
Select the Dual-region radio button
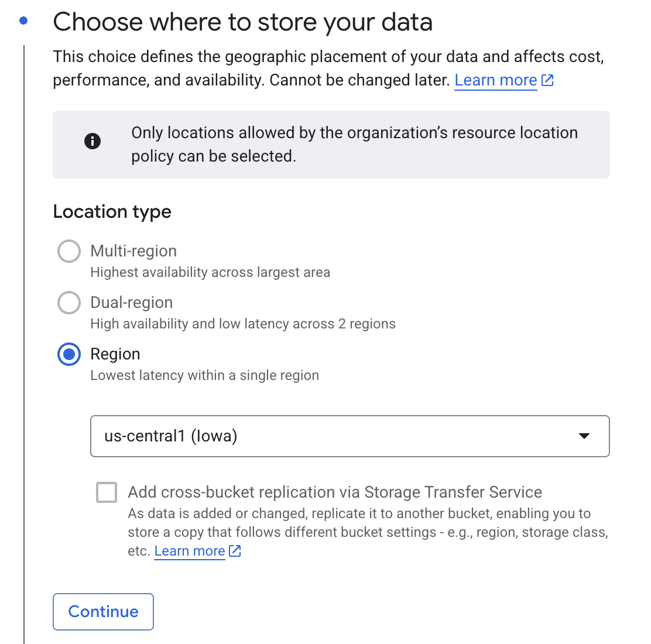click(x=69, y=303)
